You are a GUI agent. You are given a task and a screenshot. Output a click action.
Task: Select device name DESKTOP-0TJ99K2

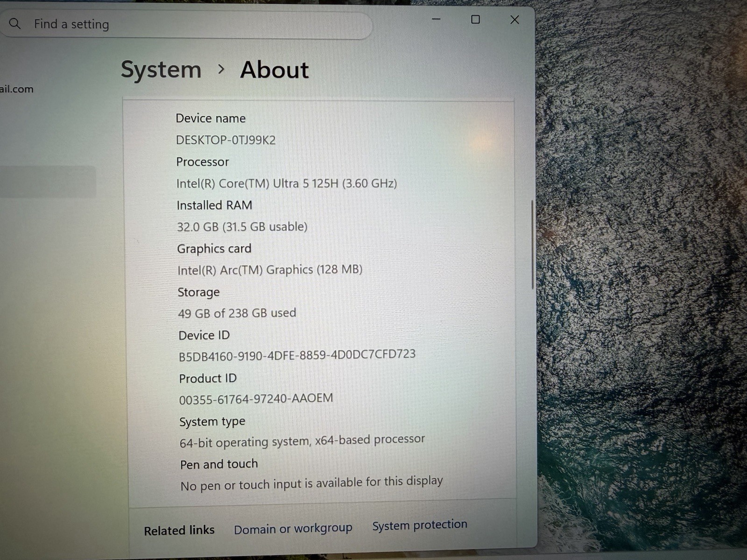coord(226,140)
